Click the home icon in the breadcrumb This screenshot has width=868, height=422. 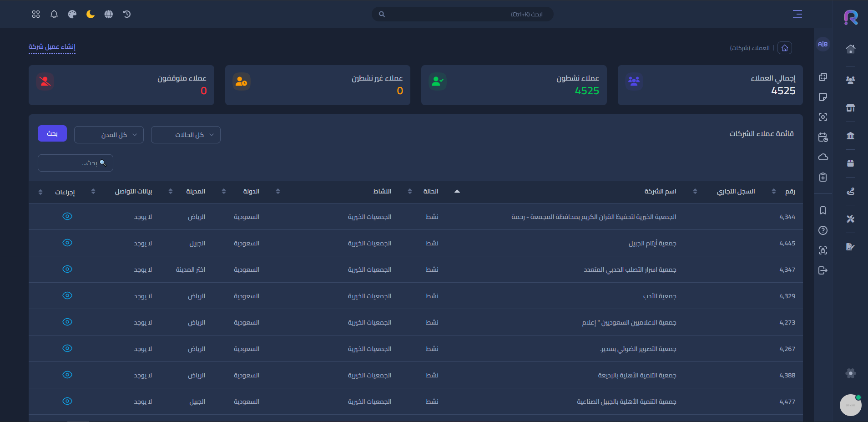(785, 48)
